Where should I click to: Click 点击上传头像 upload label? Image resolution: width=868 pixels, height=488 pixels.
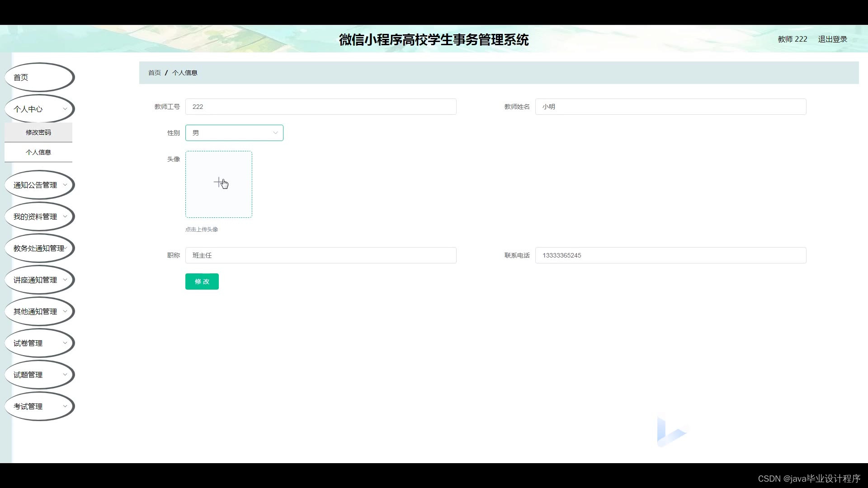coord(201,229)
